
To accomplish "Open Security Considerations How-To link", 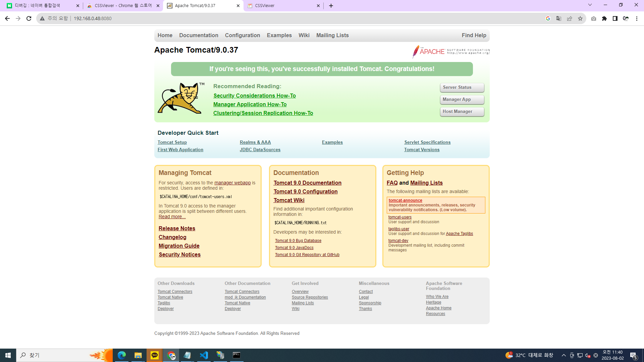I will 255,96.
